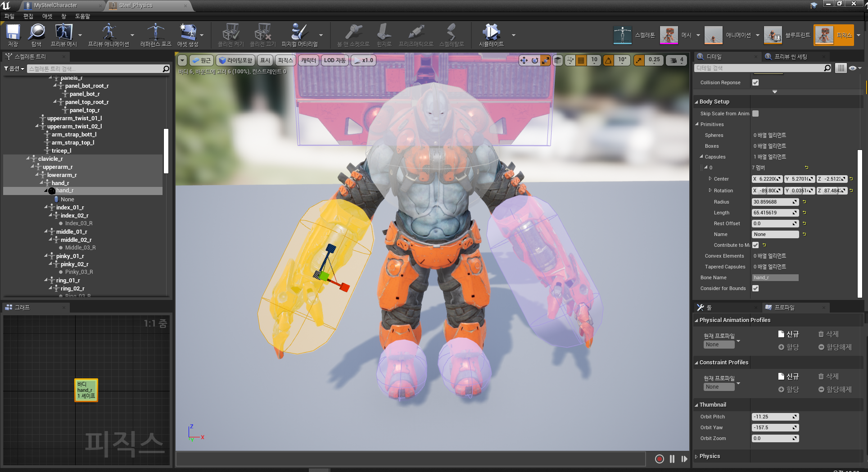Select the hand_r body node in graph

[x=86, y=390]
